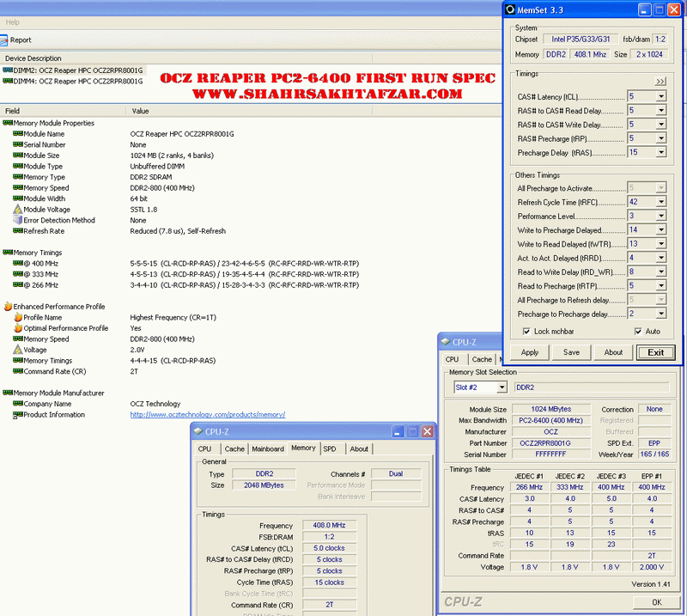Click the Apply button in MemSet

click(x=529, y=352)
